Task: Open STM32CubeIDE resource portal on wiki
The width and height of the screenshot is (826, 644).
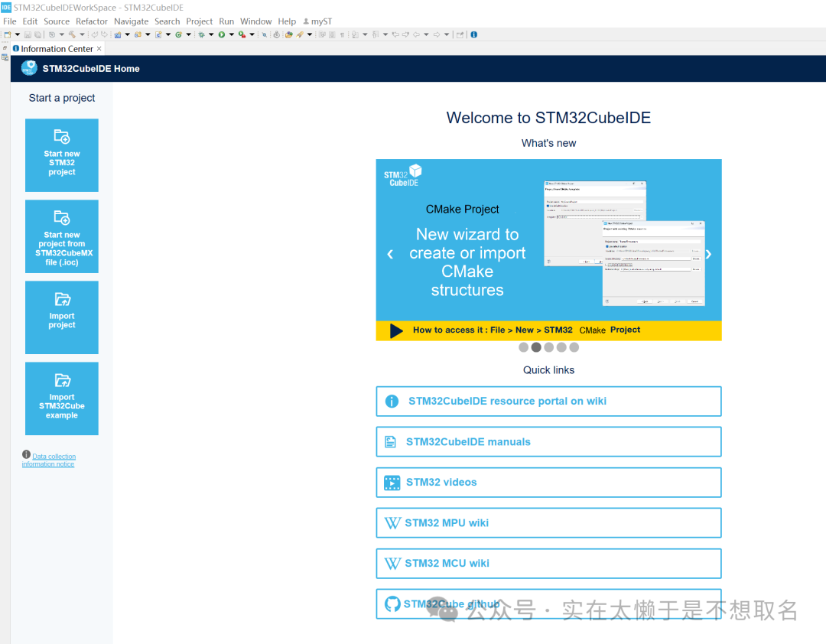Action: pos(548,401)
